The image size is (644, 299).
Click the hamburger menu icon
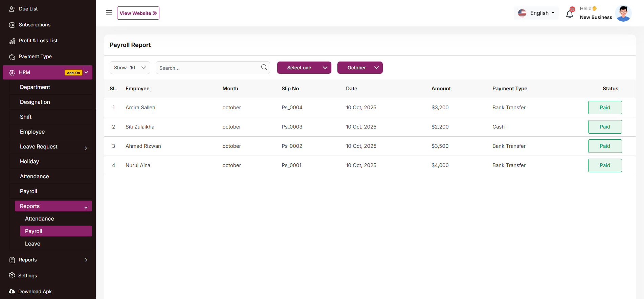(109, 13)
